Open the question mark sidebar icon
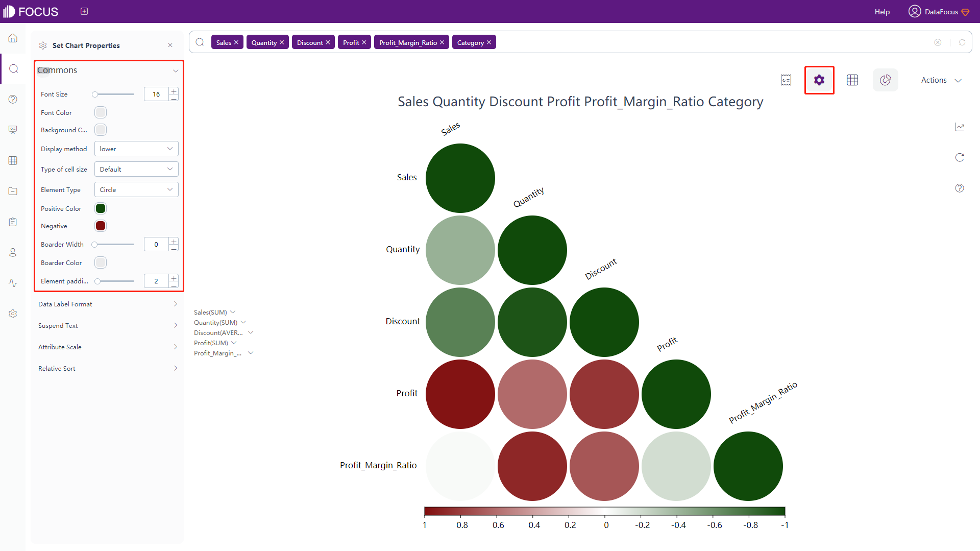 pyautogui.click(x=13, y=99)
